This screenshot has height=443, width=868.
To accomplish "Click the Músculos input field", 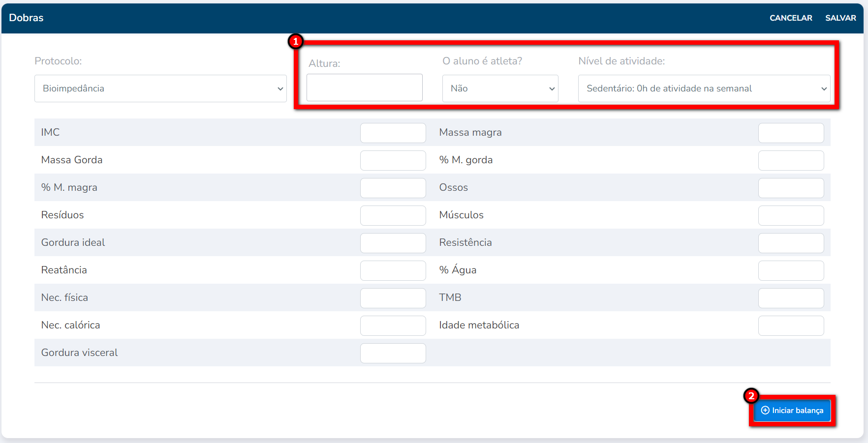I will (791, 215).
